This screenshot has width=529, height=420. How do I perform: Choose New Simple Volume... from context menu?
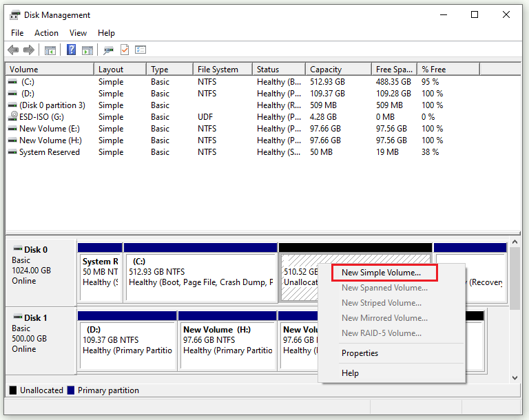pos(384,273)
